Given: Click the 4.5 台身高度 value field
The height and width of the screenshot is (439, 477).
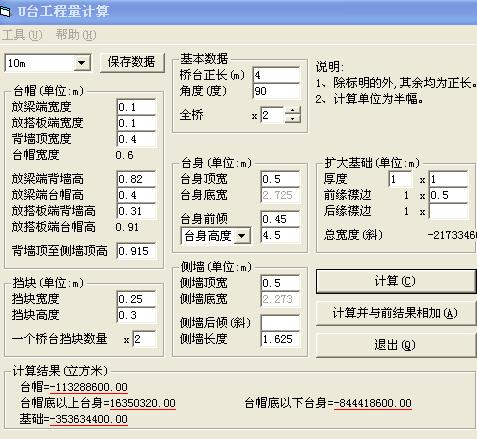Looking at the screenshot, I should tap(280, 235).
